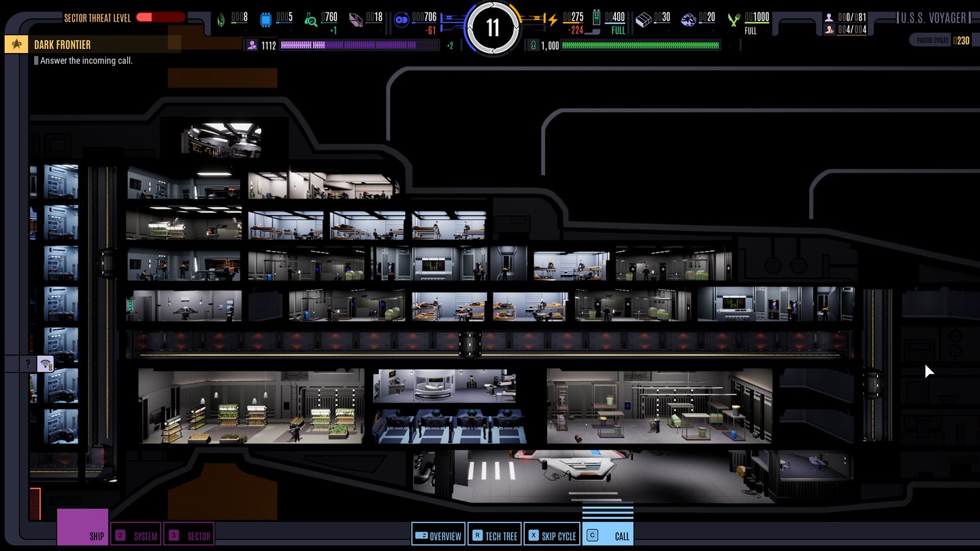This screenshot has width=980, height=551.
Task: Click the purple crew morale icon
Action: tap(252, 45)
